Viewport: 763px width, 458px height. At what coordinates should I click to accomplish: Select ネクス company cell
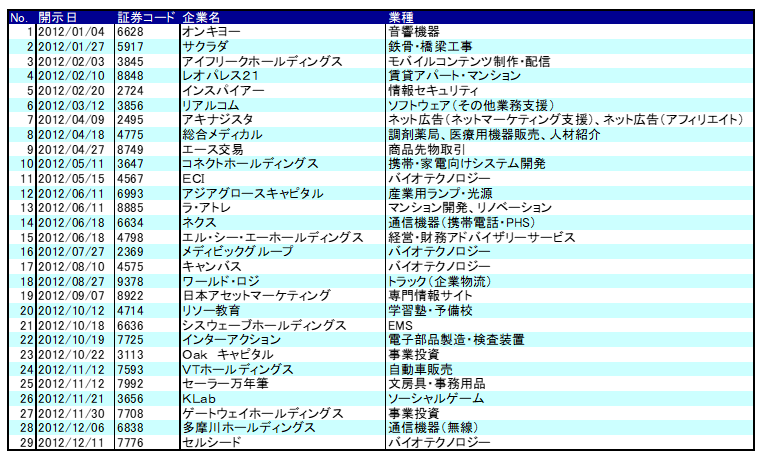coord(199,222)
